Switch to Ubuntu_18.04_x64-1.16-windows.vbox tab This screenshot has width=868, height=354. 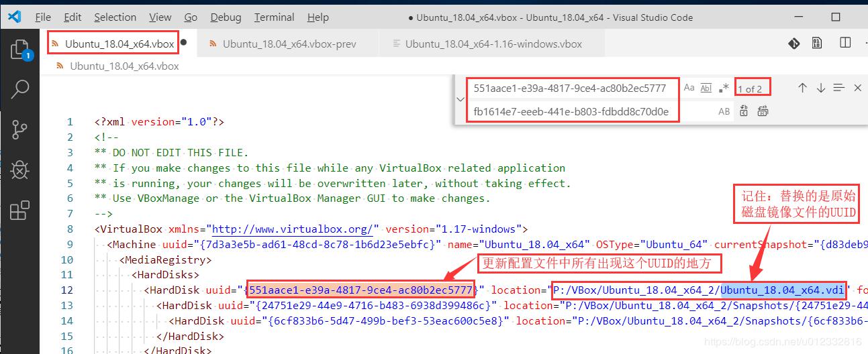pyautogui.click(x=493, y=44)
